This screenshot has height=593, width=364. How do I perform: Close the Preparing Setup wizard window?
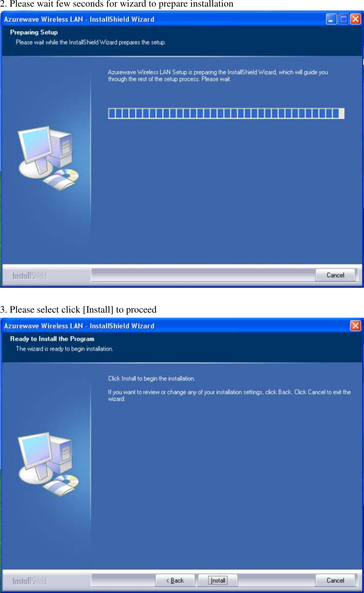click(x=355, y=19)
